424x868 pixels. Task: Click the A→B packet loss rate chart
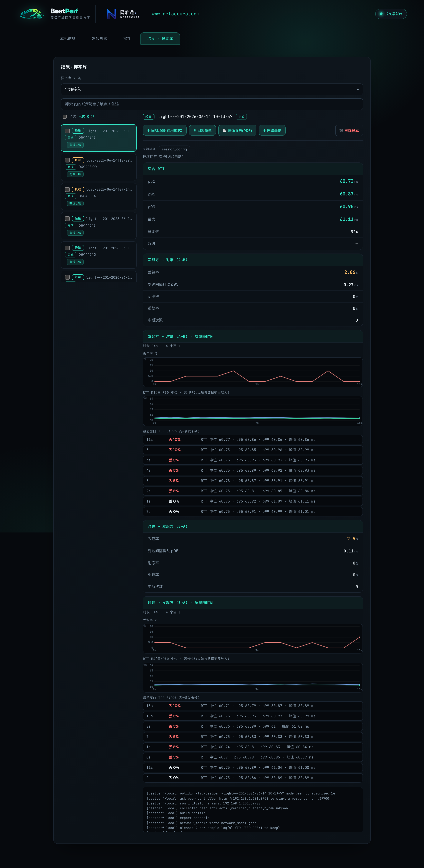coord(253,372)
